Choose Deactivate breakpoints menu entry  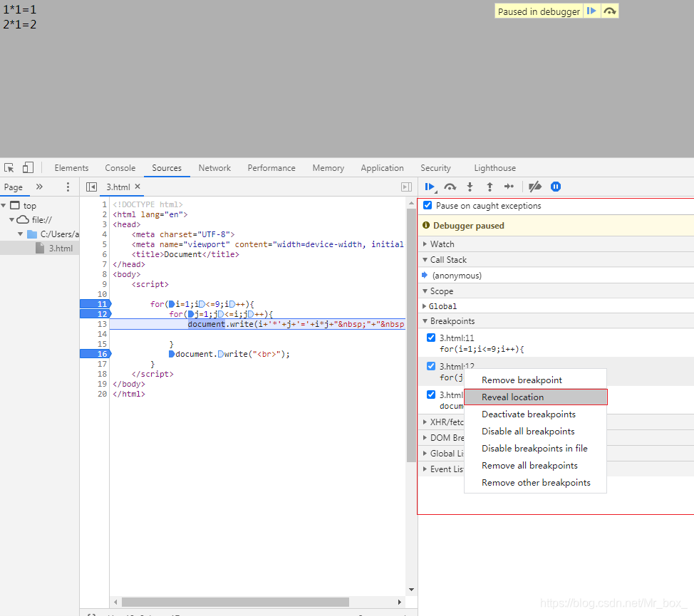point(535,414)
